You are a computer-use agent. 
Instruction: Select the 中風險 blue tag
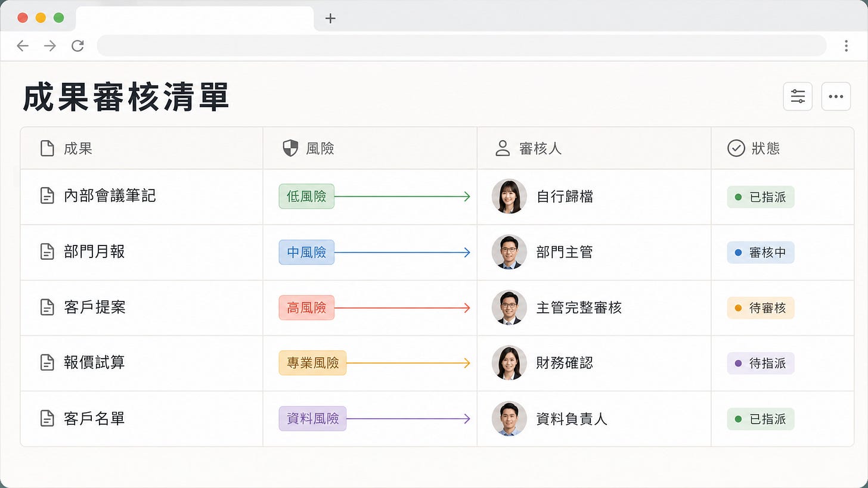point(306,252)
